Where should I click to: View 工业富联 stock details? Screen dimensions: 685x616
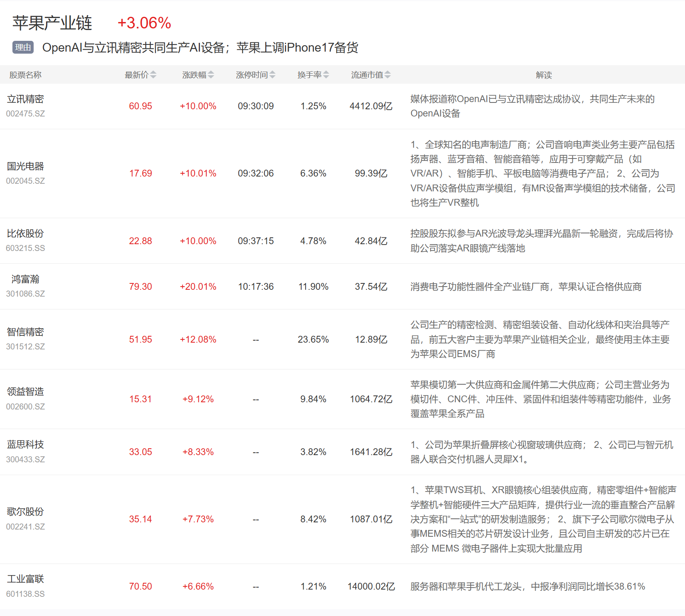click(25, 579)
